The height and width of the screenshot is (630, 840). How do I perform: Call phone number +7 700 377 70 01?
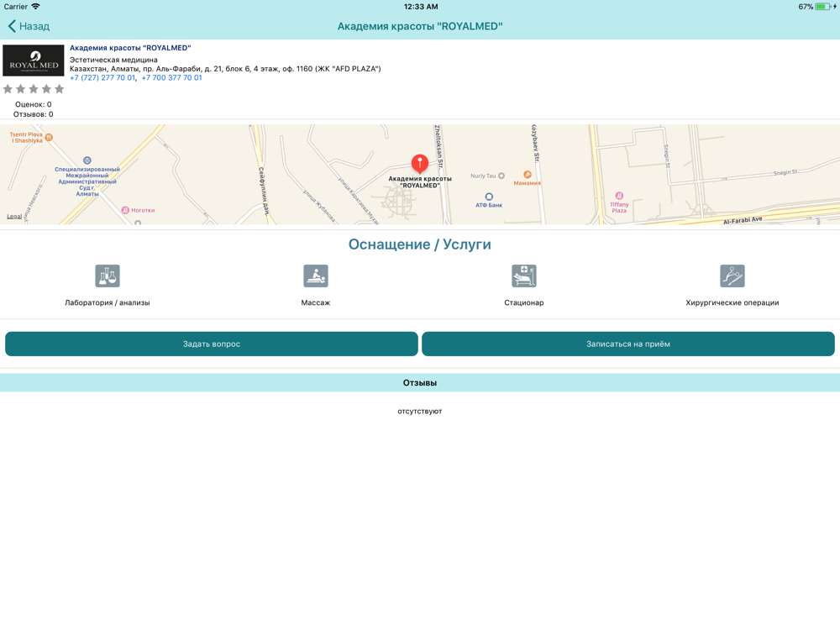[172, 77]
